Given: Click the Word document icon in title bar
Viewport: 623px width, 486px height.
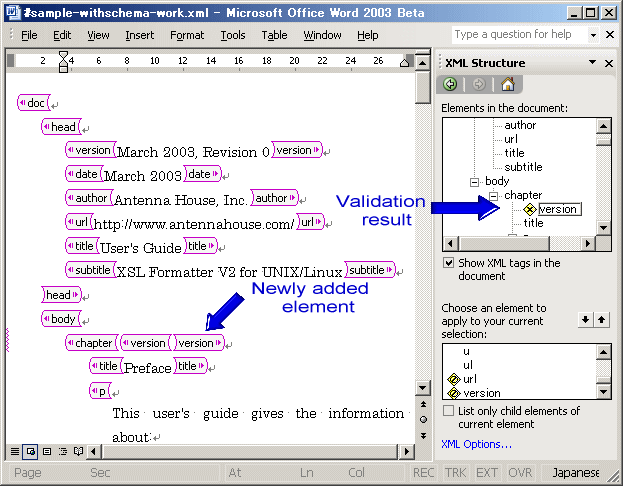Looking at the screenshot, I should [13, 13].
